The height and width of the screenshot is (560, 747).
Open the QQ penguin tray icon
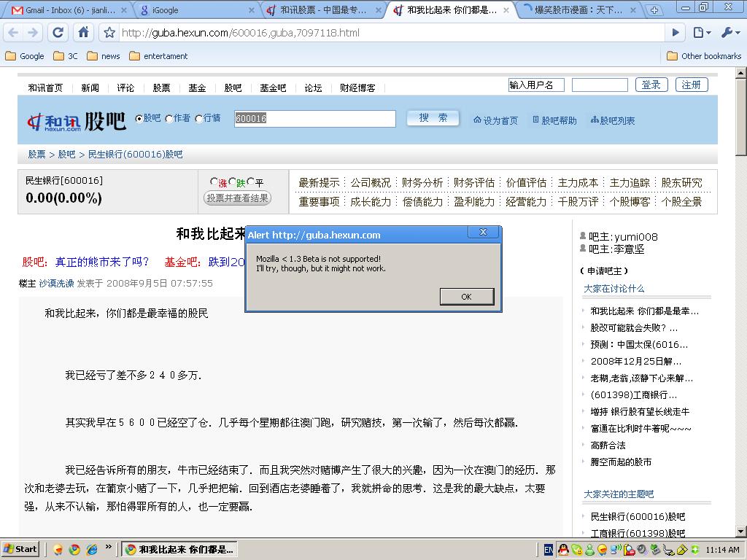(564, 550)
